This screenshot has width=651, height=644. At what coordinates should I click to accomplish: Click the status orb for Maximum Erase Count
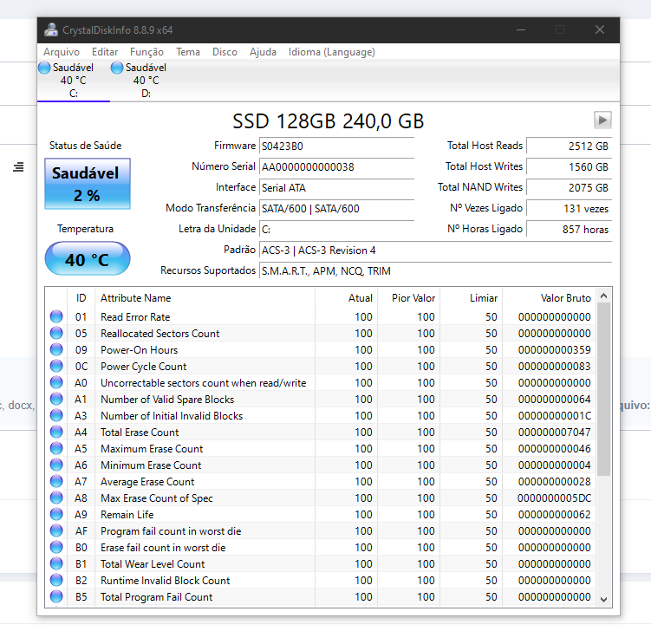56,448
